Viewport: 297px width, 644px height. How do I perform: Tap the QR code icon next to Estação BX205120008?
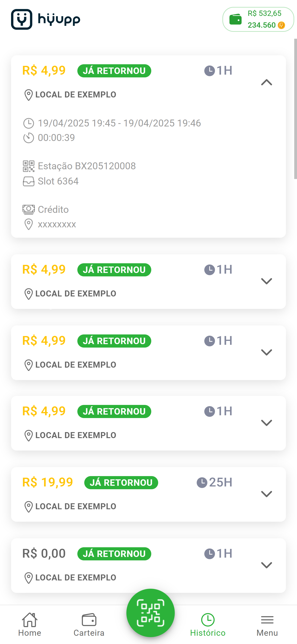coord(29,166)
